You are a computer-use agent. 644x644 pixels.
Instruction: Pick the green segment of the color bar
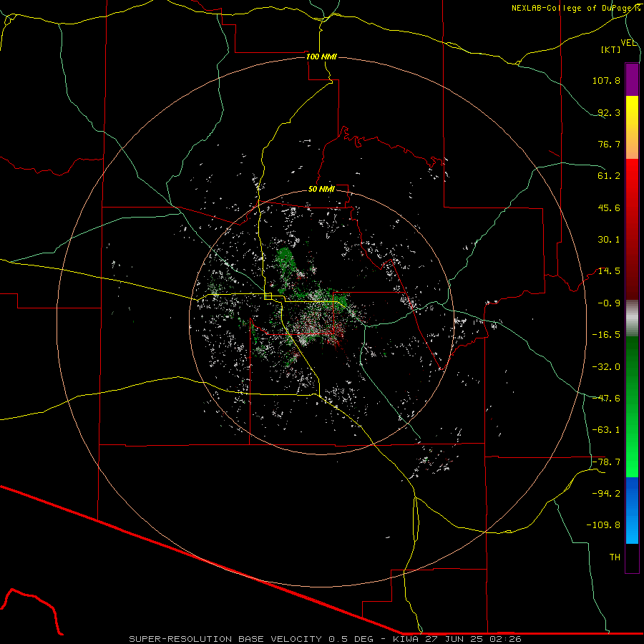(x=632, y=406)
